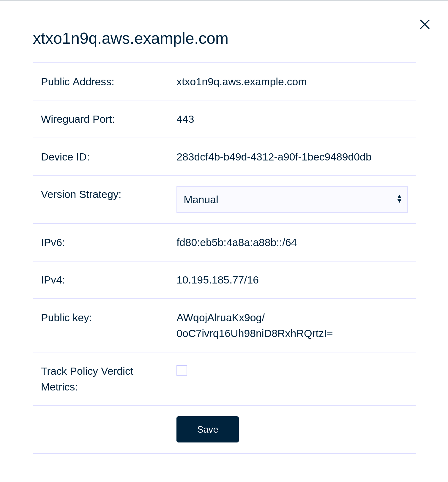
Task: Click the Device ID label
Action: (65, 157)
